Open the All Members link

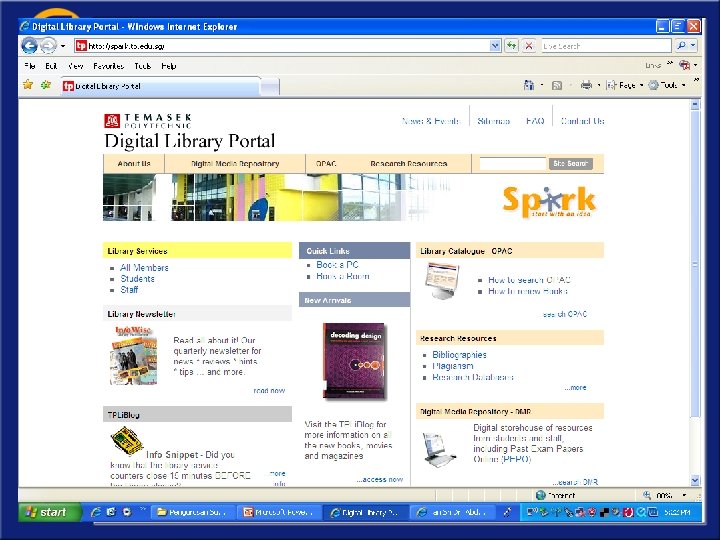[144, 268]
